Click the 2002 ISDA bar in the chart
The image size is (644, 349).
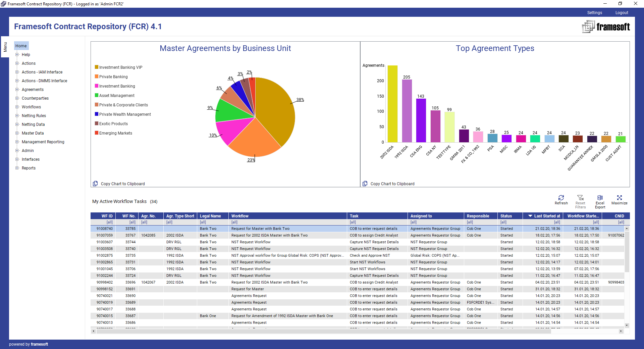[x=392, y=104]
